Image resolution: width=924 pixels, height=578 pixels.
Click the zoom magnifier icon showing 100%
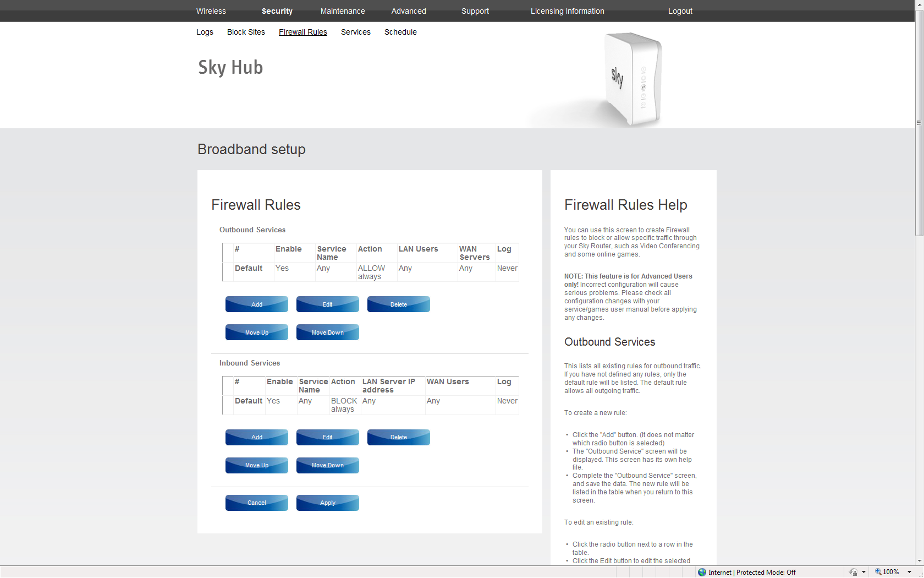(x=878, y=572)
